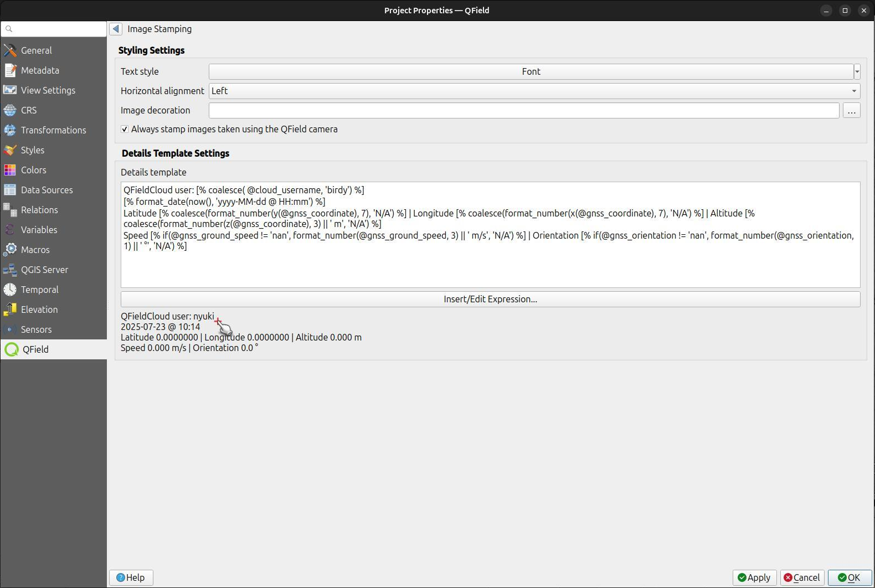Toggle Always stamp images checkbox

tap(125, 129)
